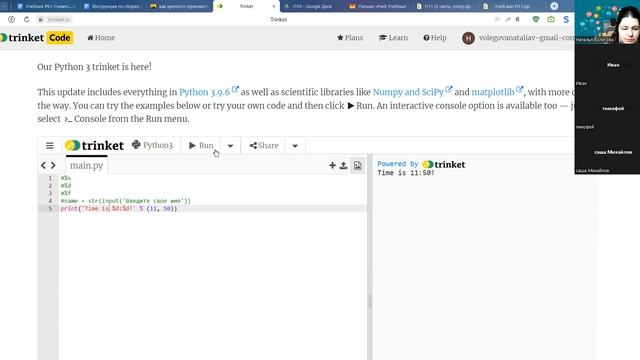Add a new file with the plus icon
Viewport: 640px width, 360px height.
point(332,165)
